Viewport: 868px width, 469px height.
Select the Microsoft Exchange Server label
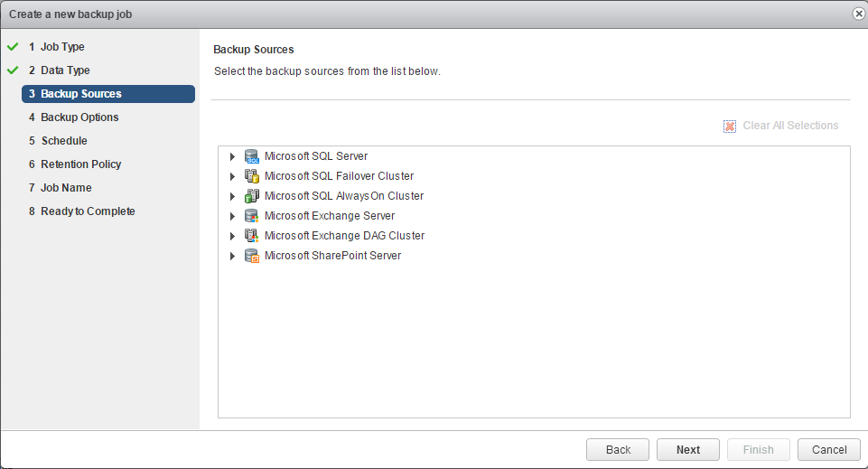pyautogui.click(x=330, y=216)
